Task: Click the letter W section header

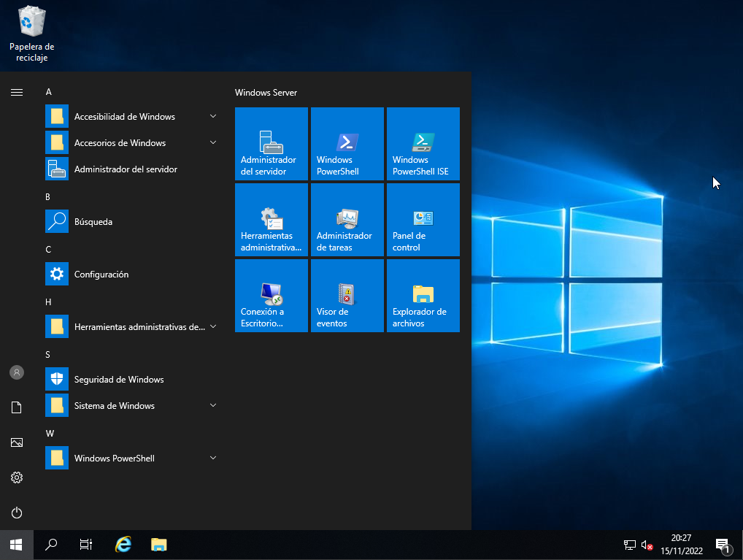Action: [x=50, y=434]
